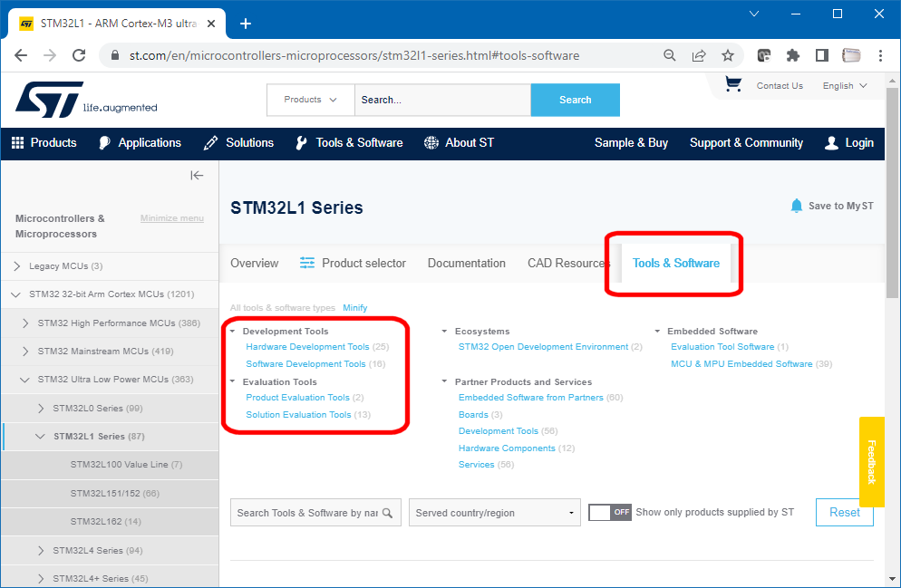Expand STM32 Mainstream MCUs
Screen dimensions: 901x588
[x=25, y=352]
